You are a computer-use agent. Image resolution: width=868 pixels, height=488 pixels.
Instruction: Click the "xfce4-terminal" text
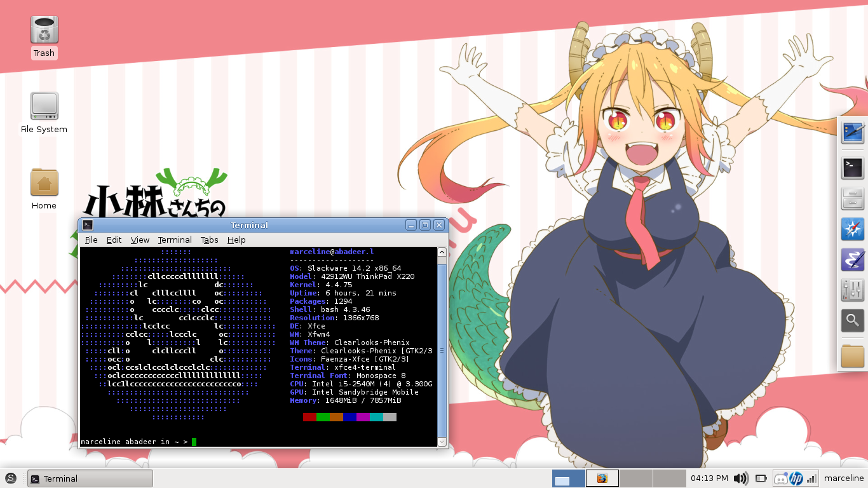tap(365, 367)
